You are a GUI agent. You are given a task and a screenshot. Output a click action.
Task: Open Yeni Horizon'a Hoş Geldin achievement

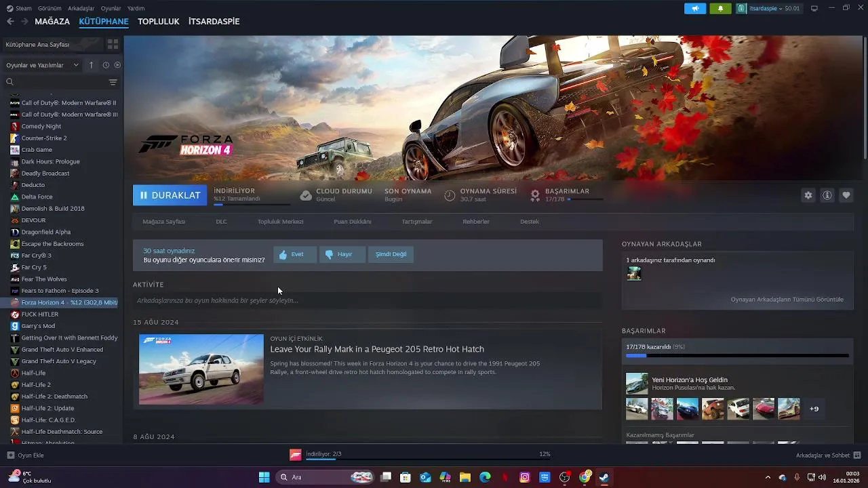click(690, 380)
